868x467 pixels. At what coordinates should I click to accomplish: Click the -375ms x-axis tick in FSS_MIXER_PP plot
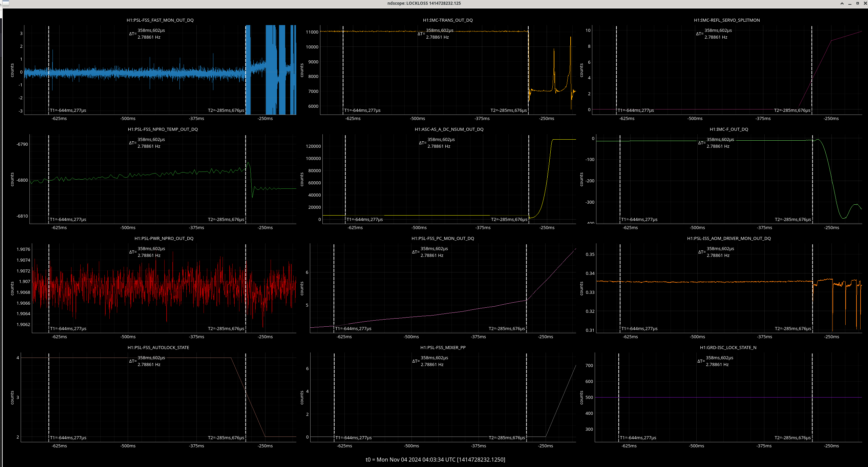479,446
